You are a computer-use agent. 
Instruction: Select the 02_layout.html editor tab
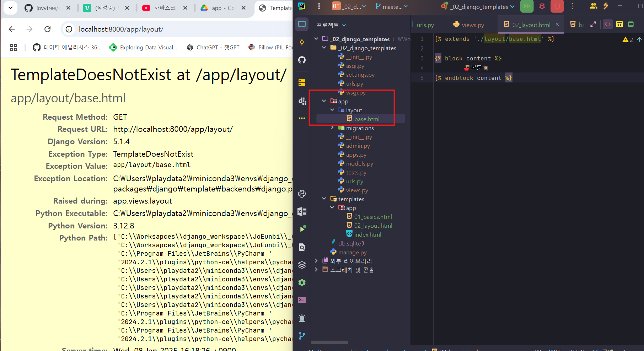[x=531, y=25]
